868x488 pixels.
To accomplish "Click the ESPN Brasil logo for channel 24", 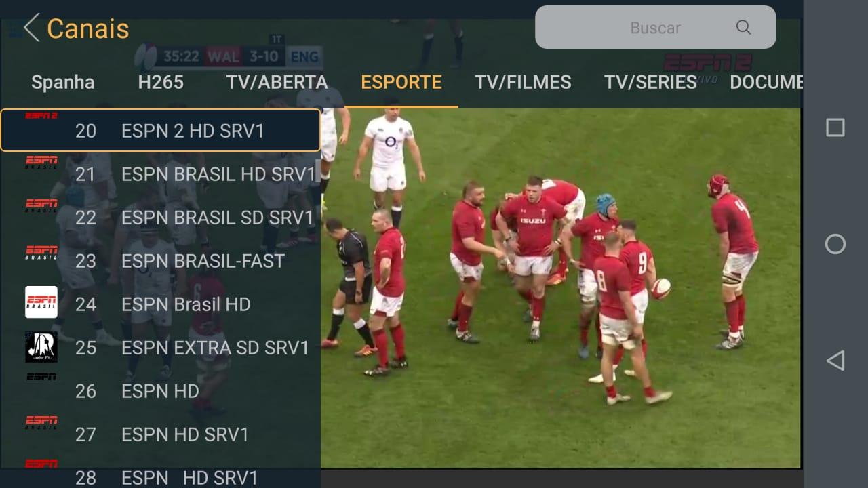I will pos(41,302).
